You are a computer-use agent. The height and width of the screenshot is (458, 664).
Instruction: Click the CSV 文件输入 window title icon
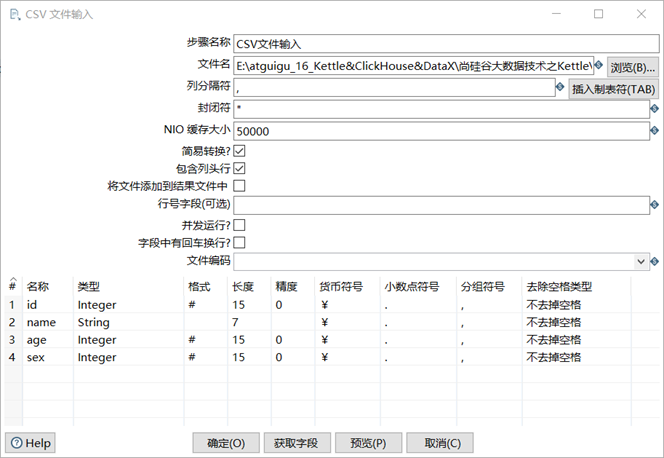[x=15, y=14]
